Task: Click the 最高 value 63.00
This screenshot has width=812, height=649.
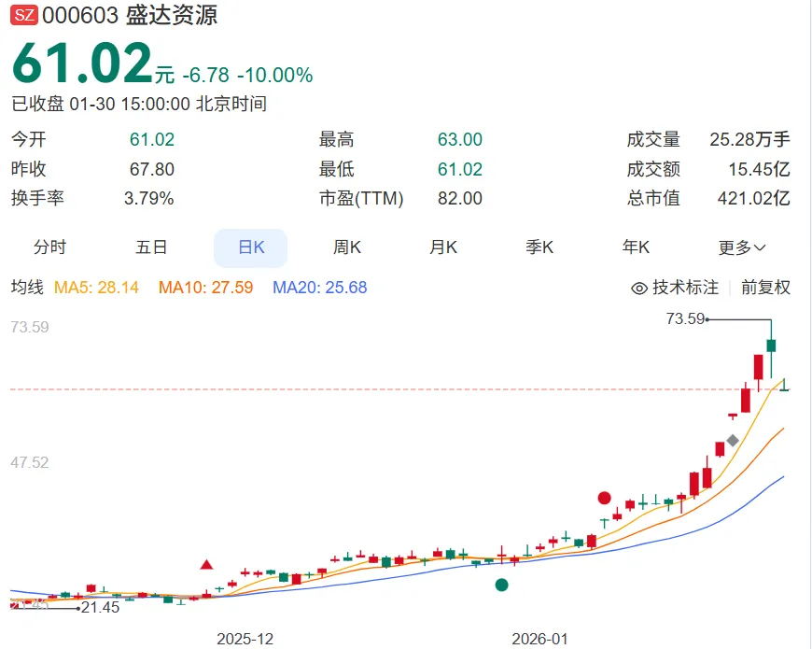Action: [x=460, y=140]
